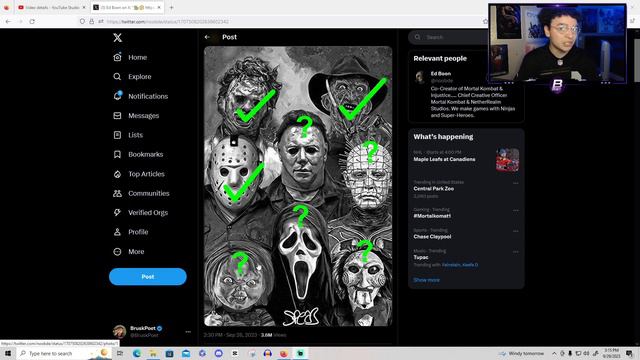The image size is (640, 360).
Task: Reload the page with refresh icon
Action: (x=32, y=21)
